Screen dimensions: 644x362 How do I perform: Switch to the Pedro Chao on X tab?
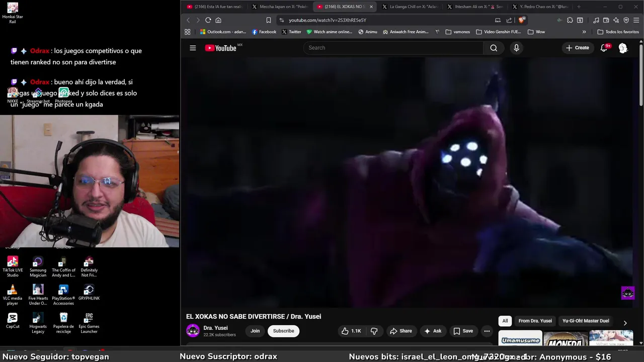point(540,7)
